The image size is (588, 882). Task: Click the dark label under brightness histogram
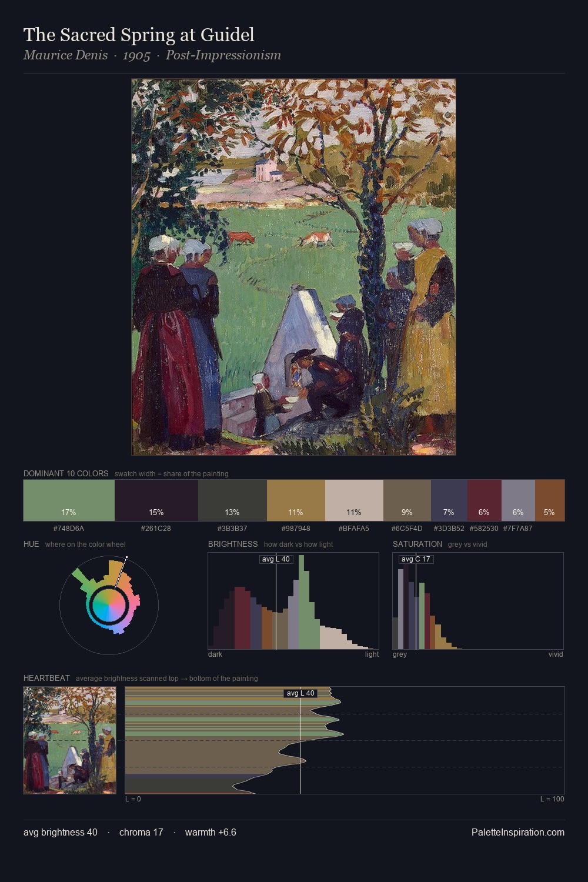tap(215, 654)
